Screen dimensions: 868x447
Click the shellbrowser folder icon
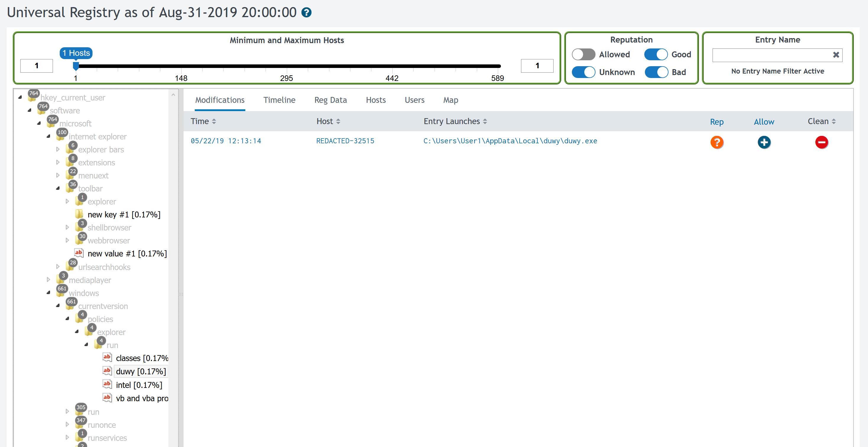click(80, 227)
